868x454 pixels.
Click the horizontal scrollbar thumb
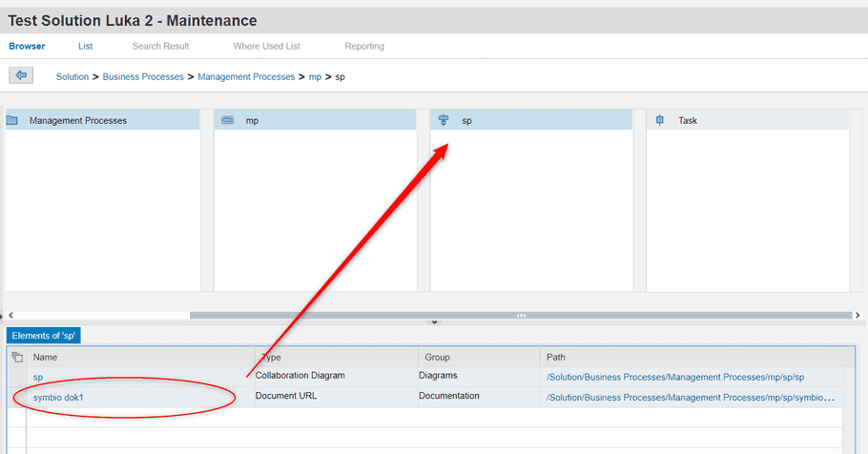tap(521, 315)
